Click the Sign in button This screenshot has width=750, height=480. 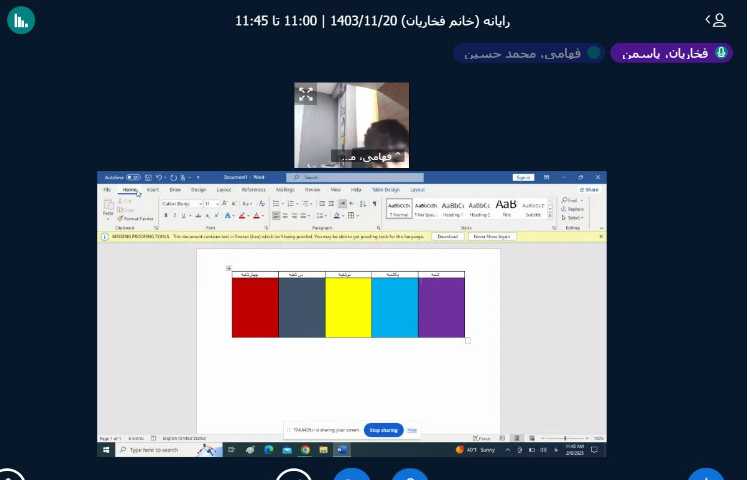click(x=523, y=177)
